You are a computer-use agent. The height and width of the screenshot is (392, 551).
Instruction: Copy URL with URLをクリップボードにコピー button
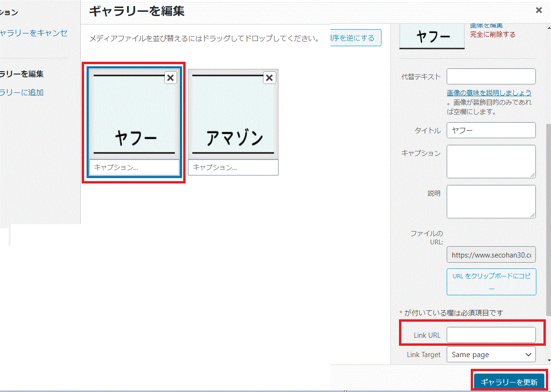491,282
